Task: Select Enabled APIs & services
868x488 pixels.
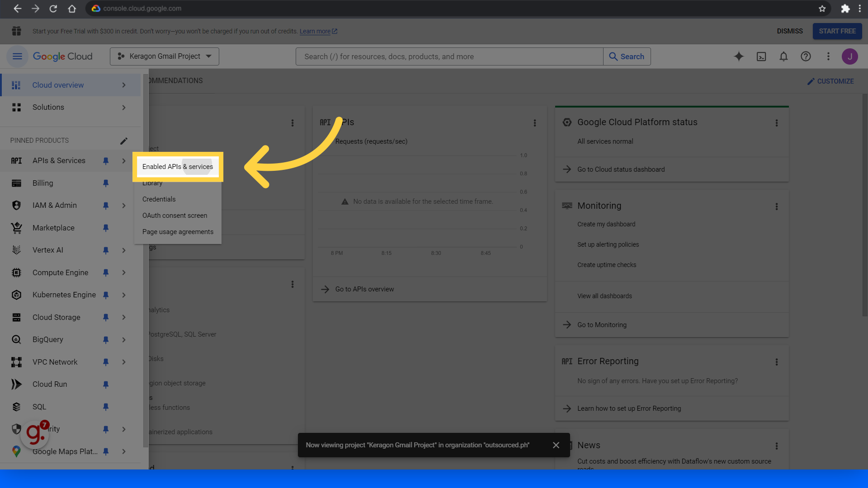Action: (178, 167)
